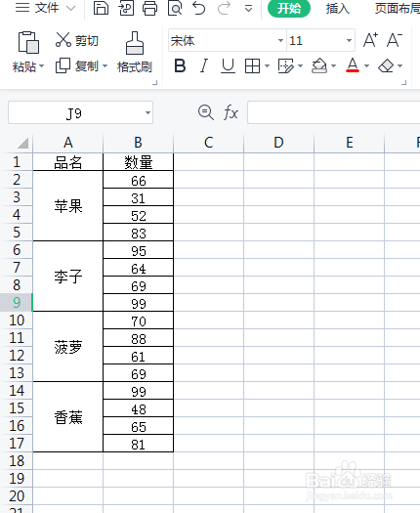Decrease font size with A- icon
The image size is (420, 513).
tap(395, 40)
